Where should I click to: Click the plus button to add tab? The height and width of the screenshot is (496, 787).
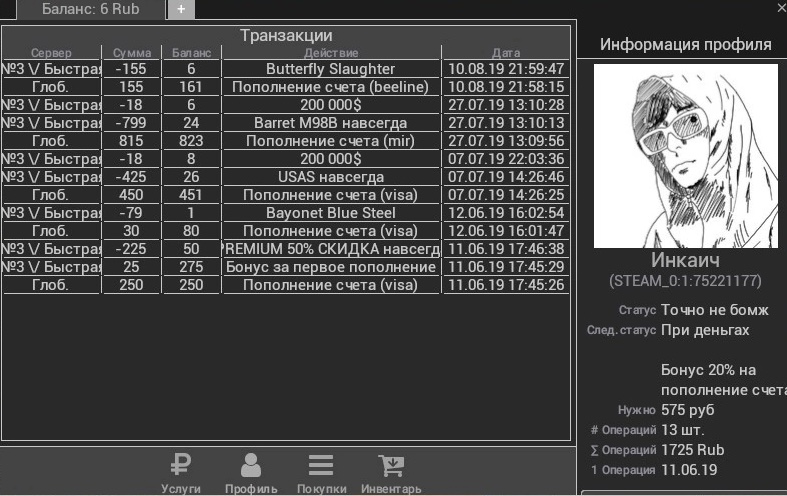(181, 9)
